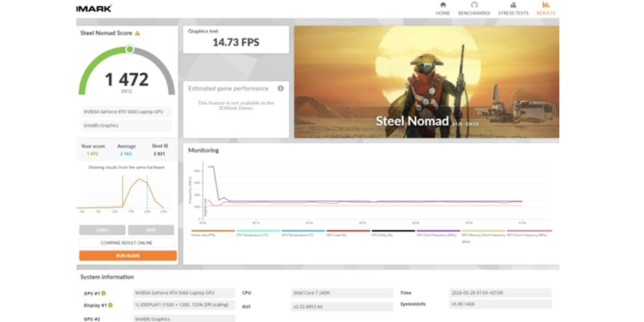This screenshot has width=644, height=322.
Task: Toggle the CPU Temperature legend series
Action: point(258,233)
